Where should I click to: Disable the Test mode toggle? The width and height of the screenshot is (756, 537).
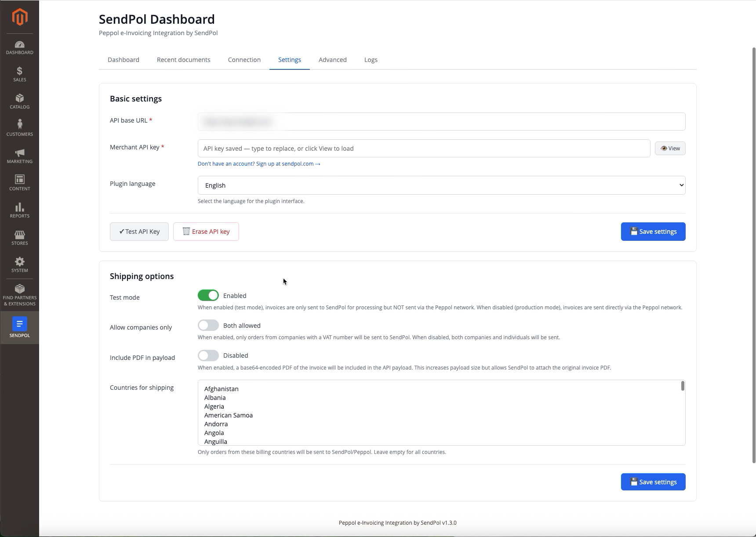(x=208, y=295)
